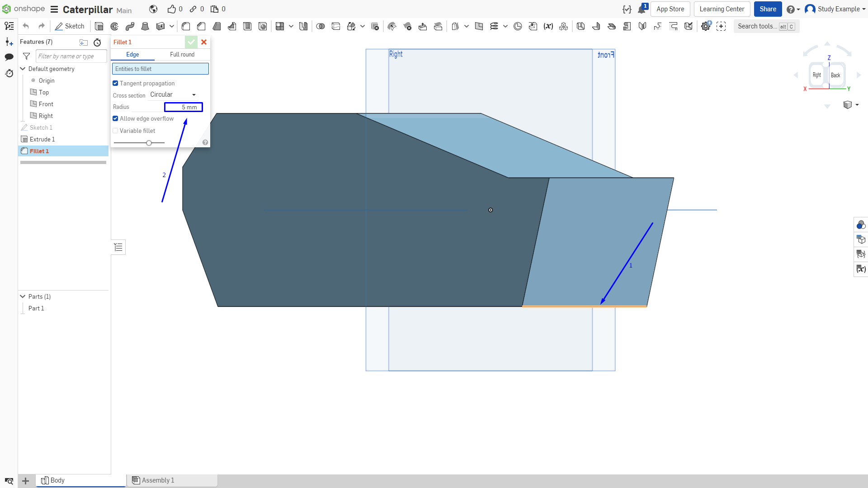Click the Radius input field
This screenshot has height=488, width=868.
click(x=184, y=107)
